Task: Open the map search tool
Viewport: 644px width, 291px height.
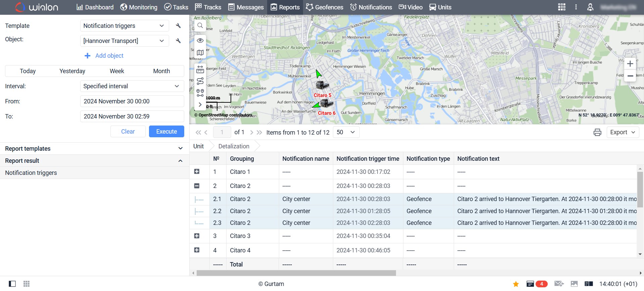Action: coord(200,26)
